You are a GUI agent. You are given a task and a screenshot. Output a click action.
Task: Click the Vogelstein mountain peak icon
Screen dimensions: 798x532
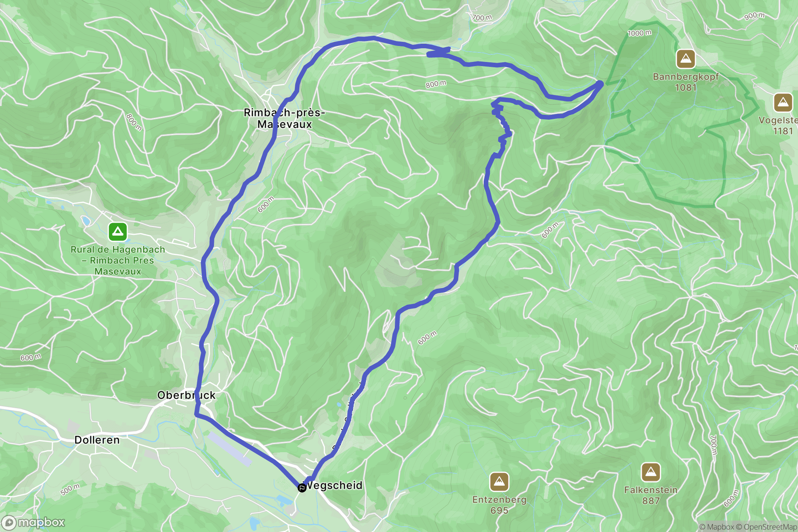783,103
